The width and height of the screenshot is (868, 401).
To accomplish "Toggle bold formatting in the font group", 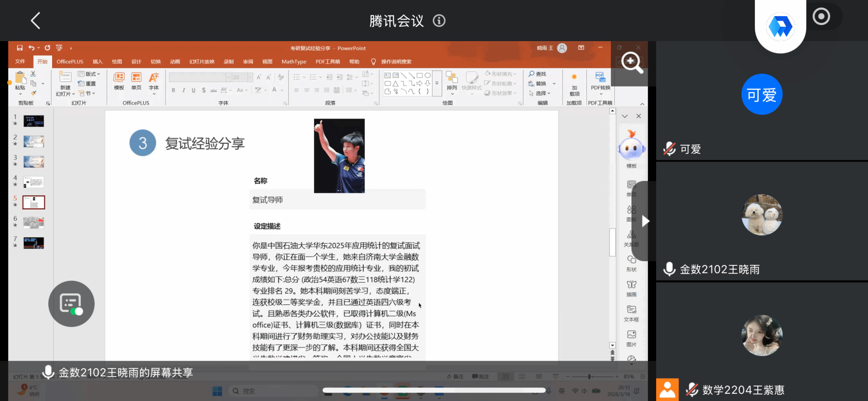I will pos(173,90).
